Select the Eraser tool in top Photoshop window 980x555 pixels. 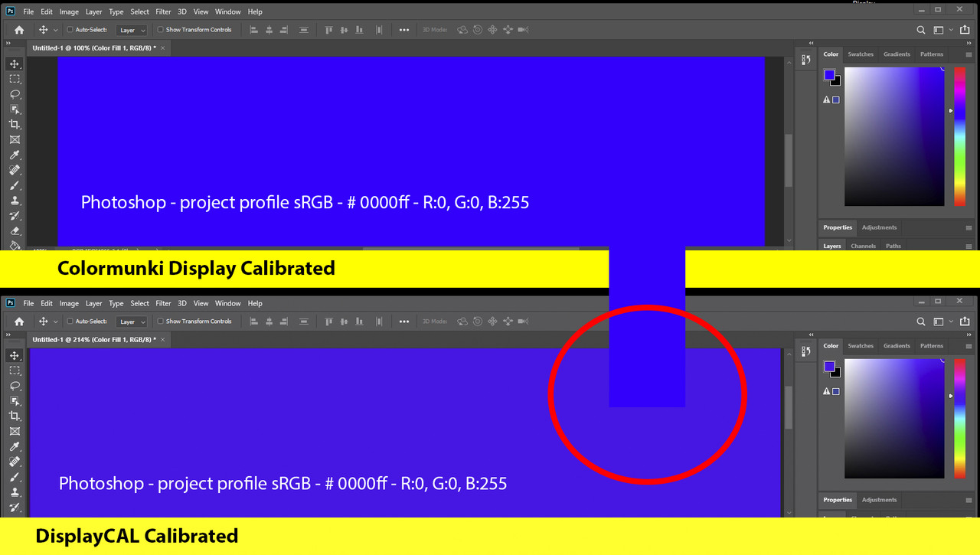[x=15, y=230]
